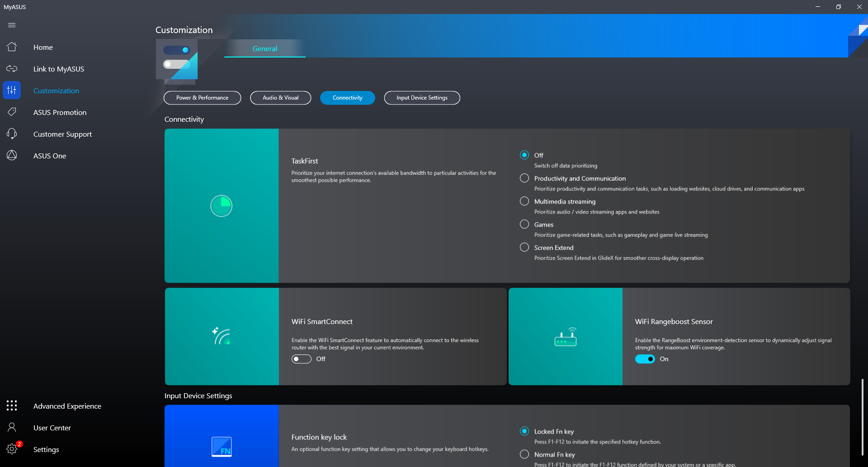Open Customer Support section
The width and height of the screenshot is (868, 467).
62,134
